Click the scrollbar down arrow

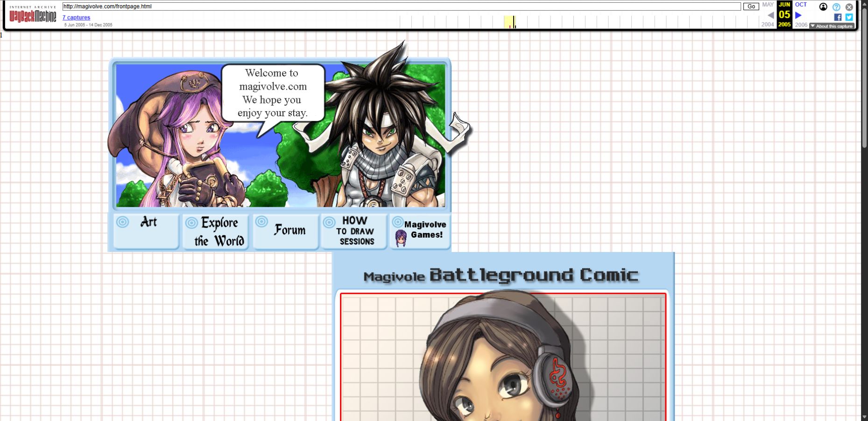point(864,417)
